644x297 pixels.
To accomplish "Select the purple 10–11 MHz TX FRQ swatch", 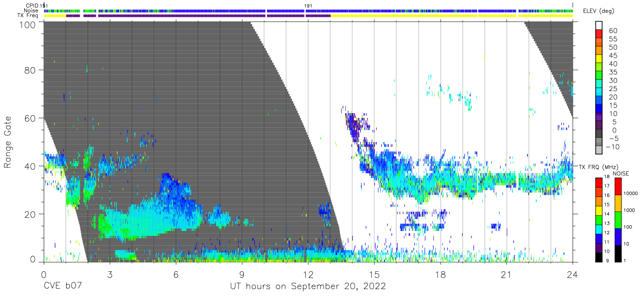I will click(x=598, y=248).
